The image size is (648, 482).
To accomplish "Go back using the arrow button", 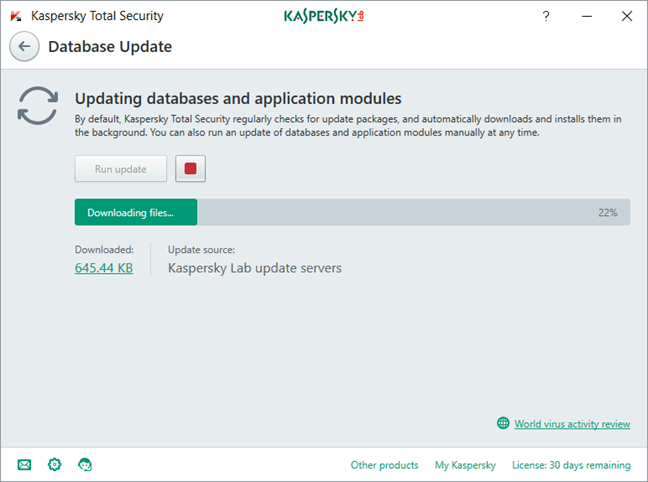I will tap(24, 46).
